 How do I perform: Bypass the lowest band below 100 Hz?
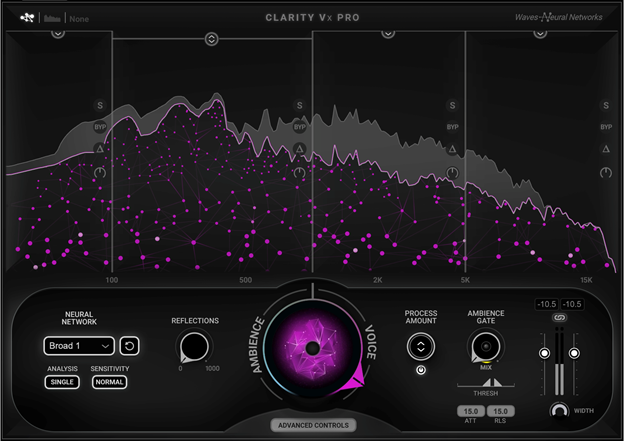[x=100, y=127]
